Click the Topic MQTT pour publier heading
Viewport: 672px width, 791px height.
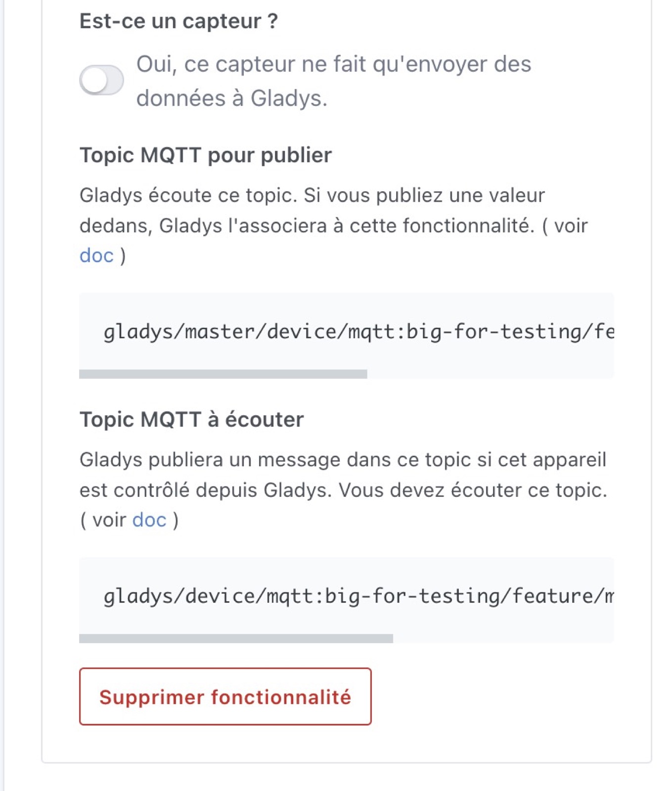pos(206,155)
